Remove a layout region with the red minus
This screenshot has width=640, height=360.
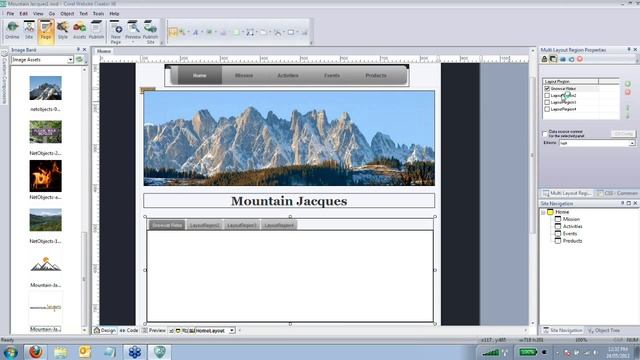(628, 92)
